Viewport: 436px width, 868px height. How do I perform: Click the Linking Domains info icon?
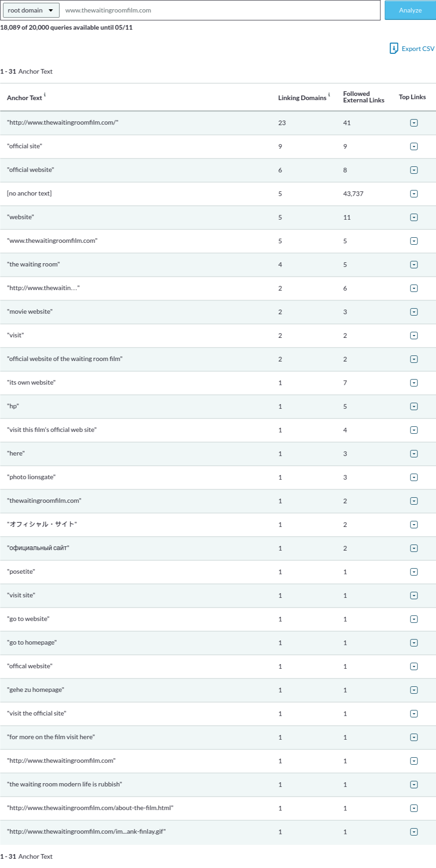tap(329, 95)
